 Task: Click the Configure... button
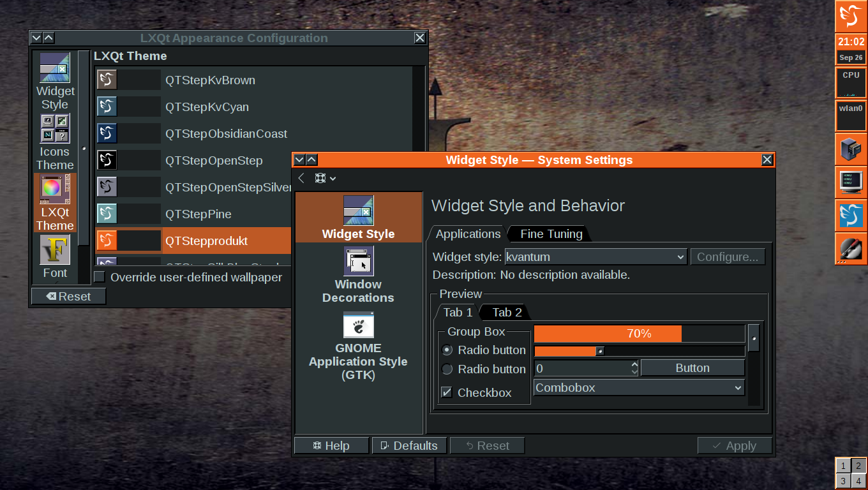coord(728,256)
